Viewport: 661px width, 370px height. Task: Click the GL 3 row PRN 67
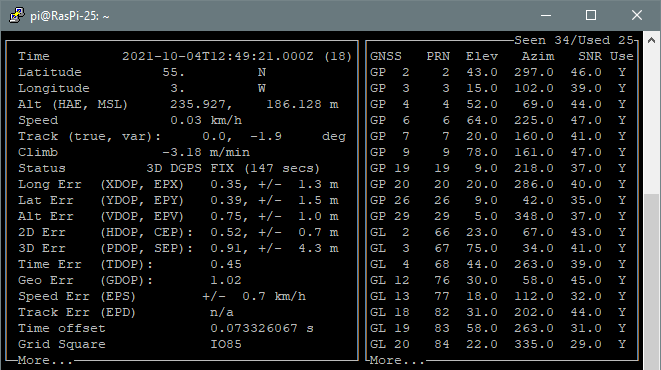coord(442,249)
